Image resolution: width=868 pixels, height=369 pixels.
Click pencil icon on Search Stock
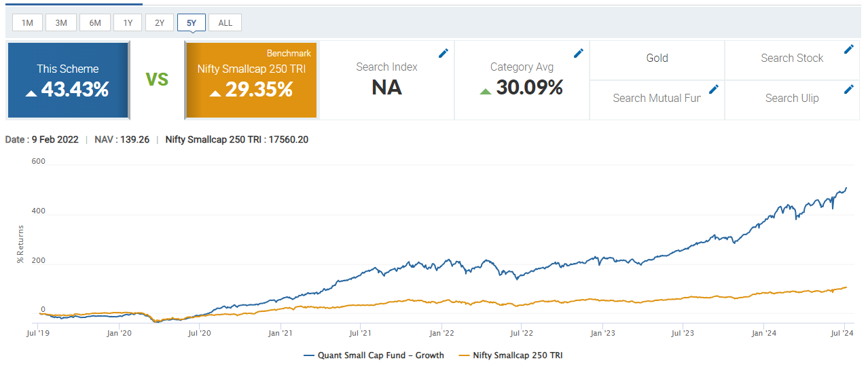(849, 49)
